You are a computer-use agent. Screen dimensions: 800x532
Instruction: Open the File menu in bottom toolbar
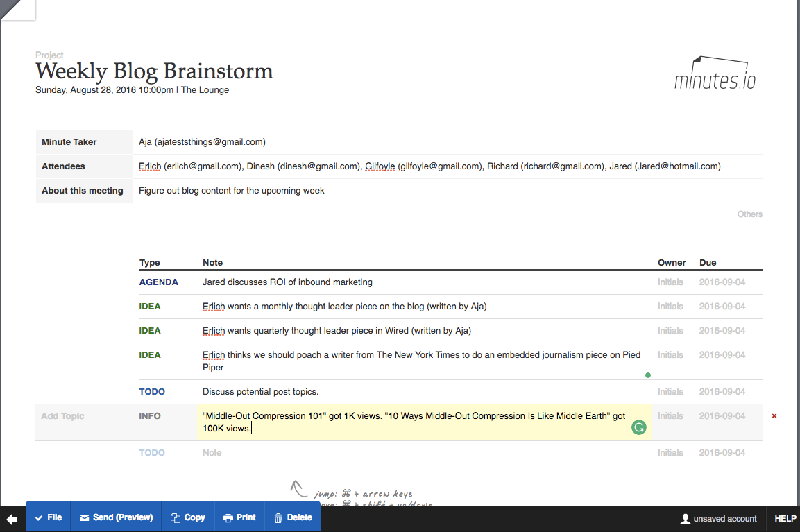click(49, 517)
